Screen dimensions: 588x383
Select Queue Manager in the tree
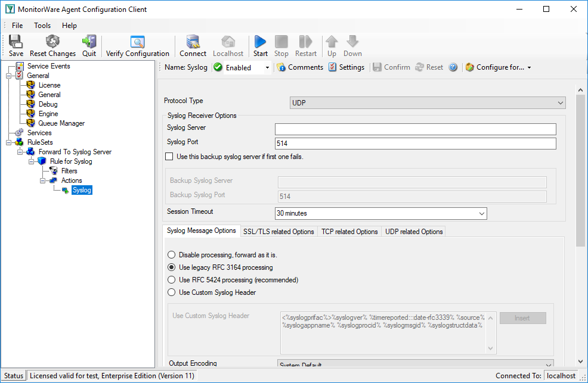click(61, 123)
